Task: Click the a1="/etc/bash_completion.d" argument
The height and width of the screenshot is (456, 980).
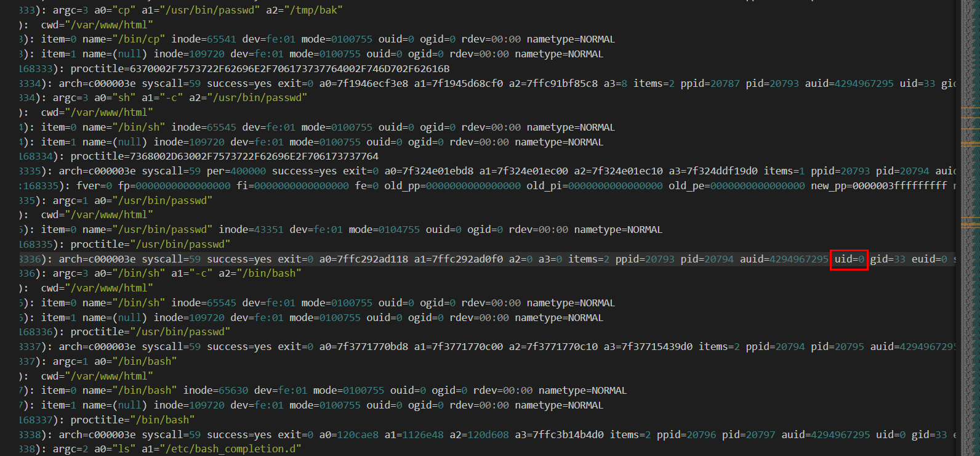Action: [222, 449]
